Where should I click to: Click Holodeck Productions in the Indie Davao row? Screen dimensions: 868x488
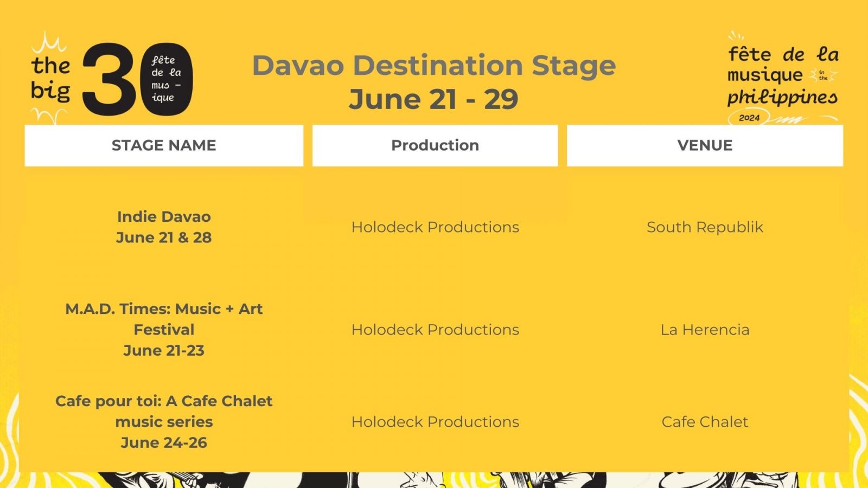(435, 227)
